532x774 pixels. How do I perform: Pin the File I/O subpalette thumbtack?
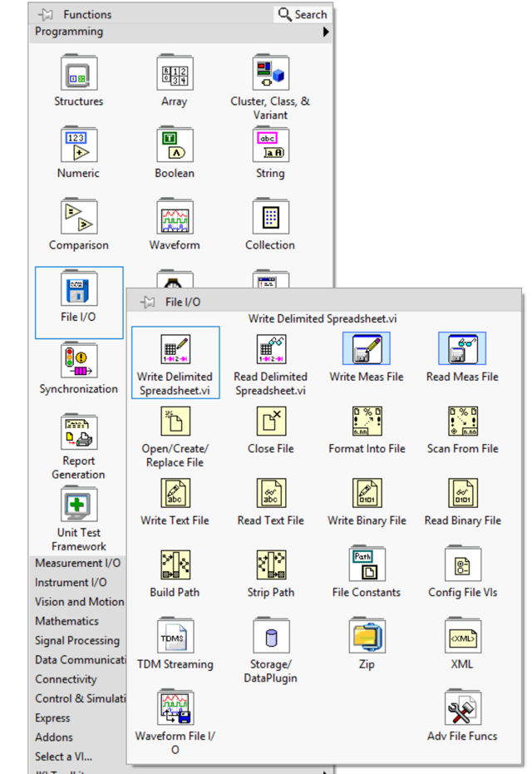point(148,302)
